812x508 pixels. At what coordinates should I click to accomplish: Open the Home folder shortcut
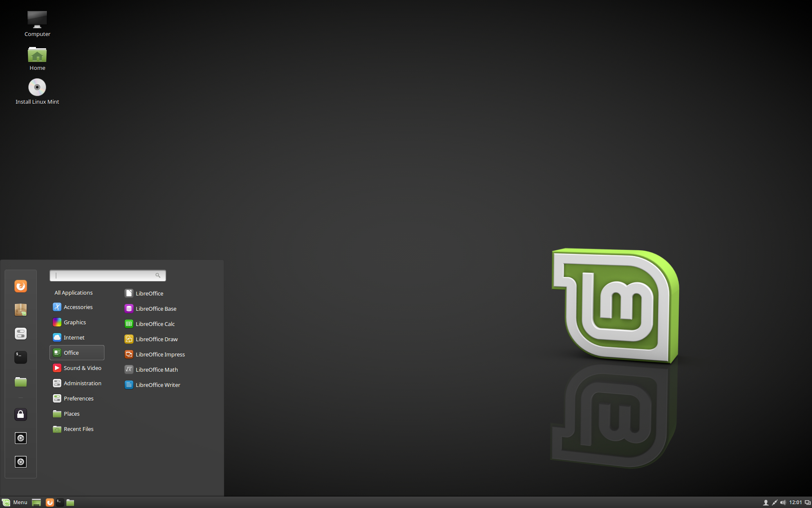click(x=37, y=56)
